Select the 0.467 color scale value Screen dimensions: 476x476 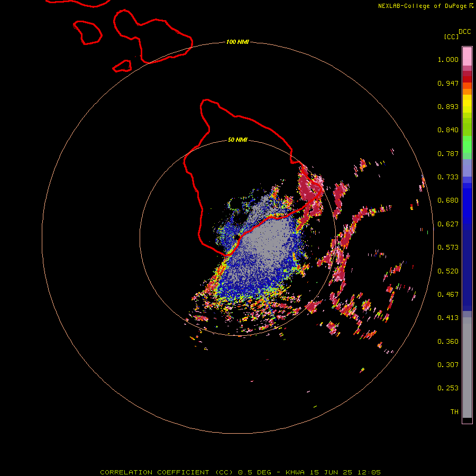click(x=448, y=295)
